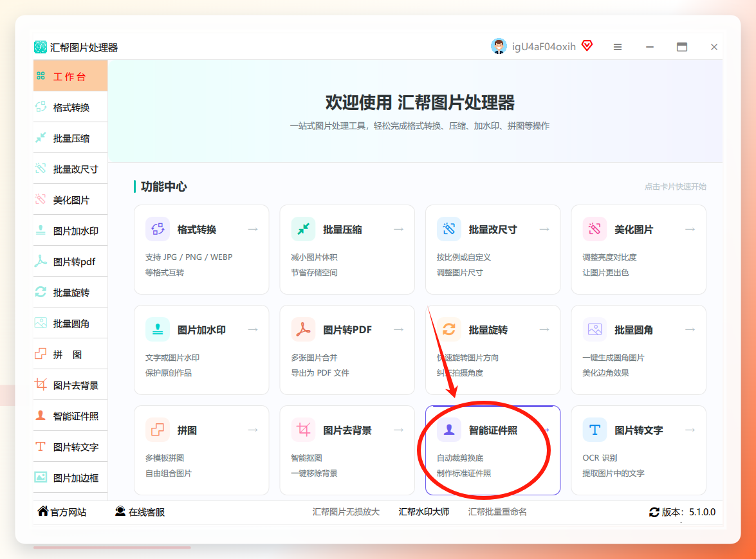
Task: Click the 图片加边框 sidebar icon
Action: pyautogui.click(x=41, y=477)
